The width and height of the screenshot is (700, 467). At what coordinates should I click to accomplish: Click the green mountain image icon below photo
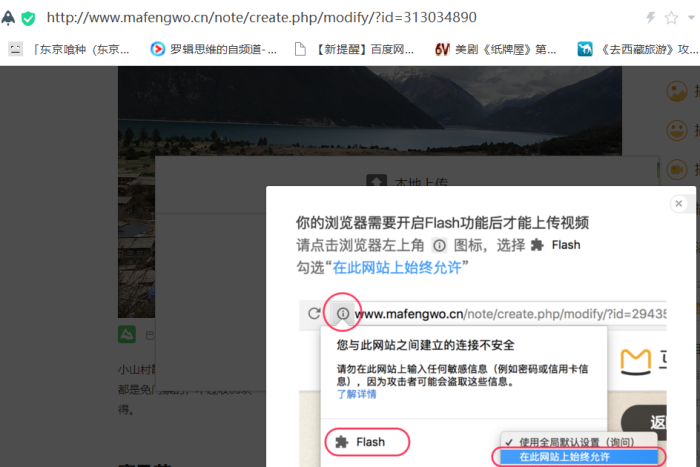click(x=127, y=334)
